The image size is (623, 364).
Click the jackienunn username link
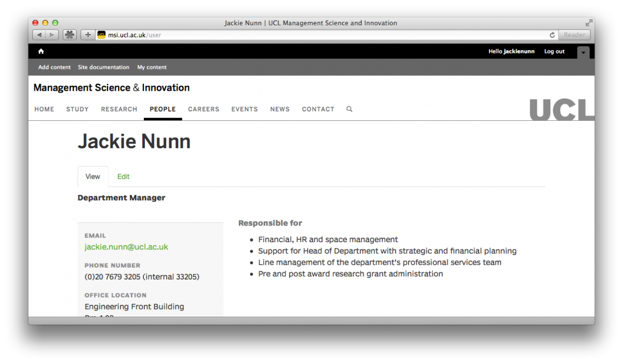coord(519,51)
